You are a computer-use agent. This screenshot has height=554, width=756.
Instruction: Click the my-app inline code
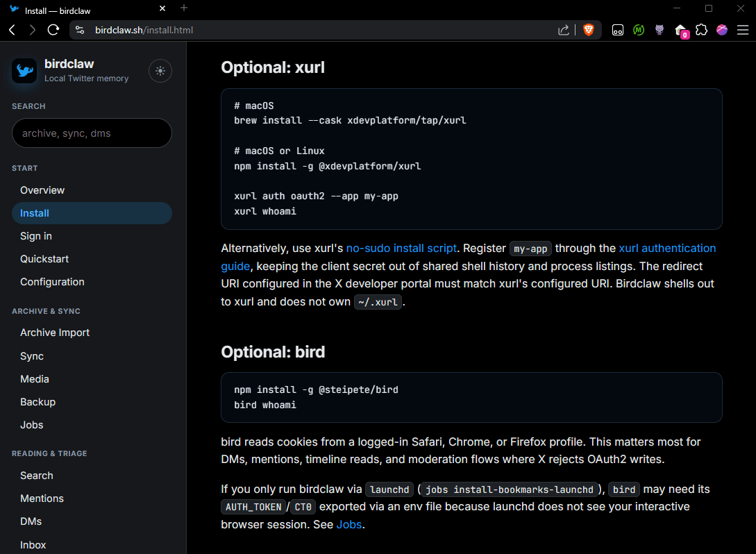tap(530, 249)
